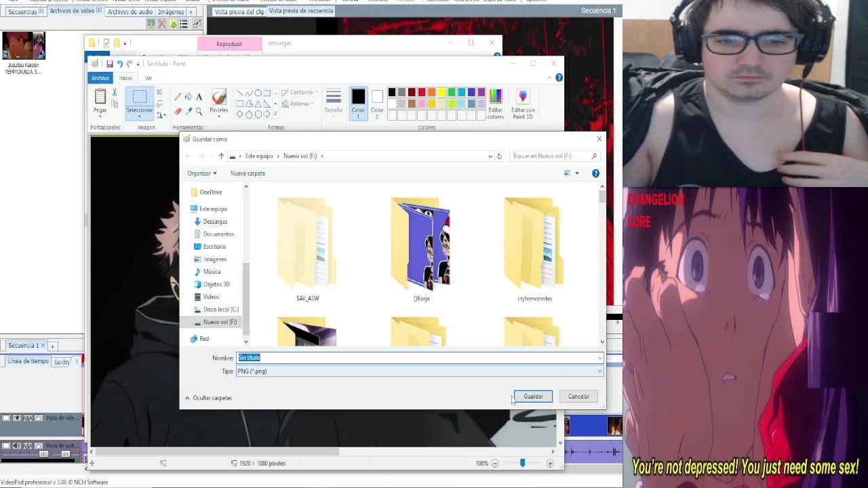Click Nueva carpeta in the save dialog
The image size is (868, 488).
coord(248,174)
